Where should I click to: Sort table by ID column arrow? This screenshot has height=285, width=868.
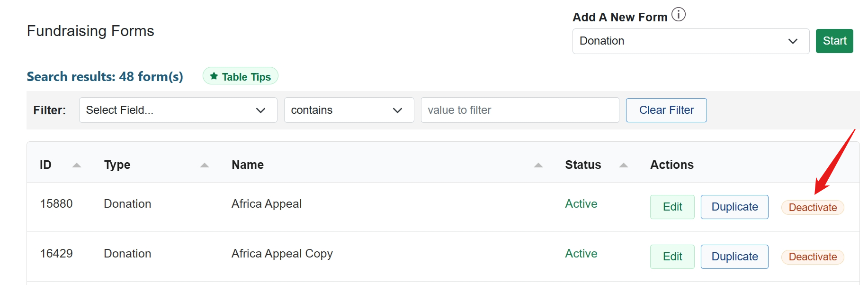coord(76,165)
